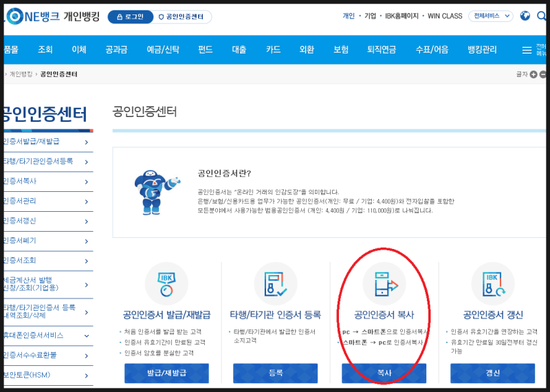Expand the 전체서비스 dropdown
550x392 pixels.
click(x=491, y=16)
